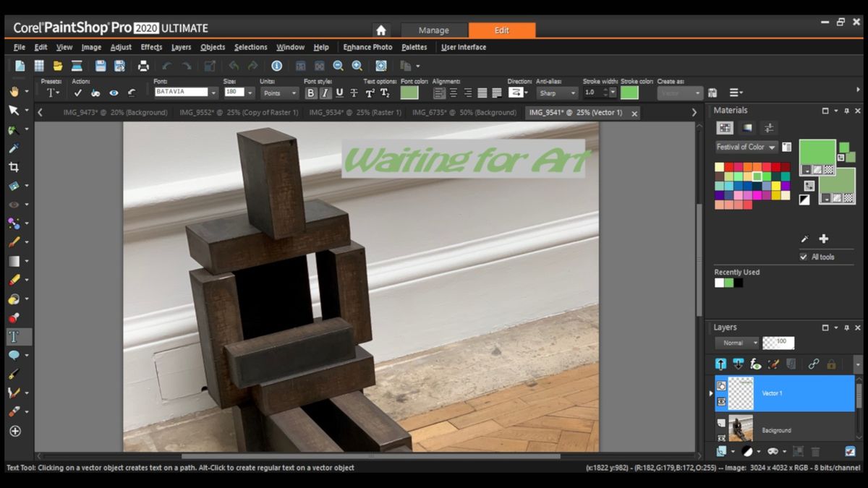Open the Font dropdown showing BATAVIA
The image size is (868, 488).
213,93
